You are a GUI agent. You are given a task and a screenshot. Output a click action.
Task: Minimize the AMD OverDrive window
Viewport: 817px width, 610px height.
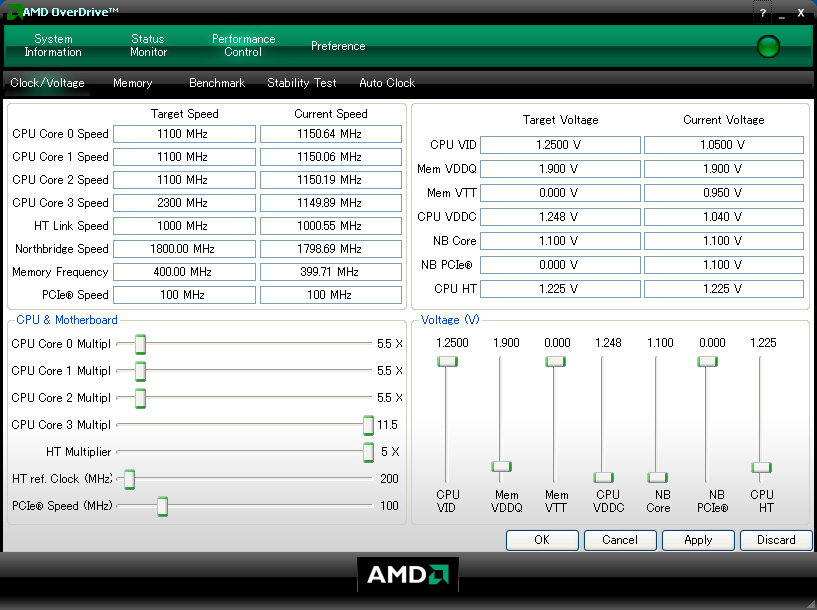click(x=782, y=15)
